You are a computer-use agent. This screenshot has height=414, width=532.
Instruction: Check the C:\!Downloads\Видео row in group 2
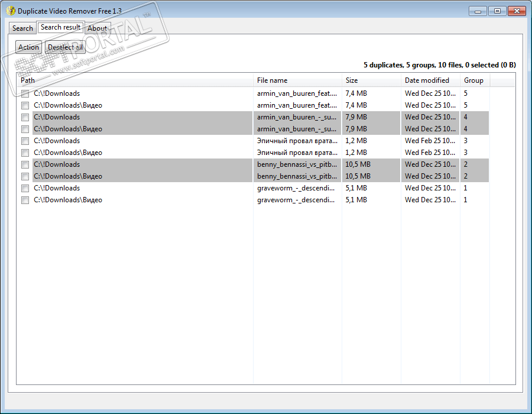tap(25, 176)
